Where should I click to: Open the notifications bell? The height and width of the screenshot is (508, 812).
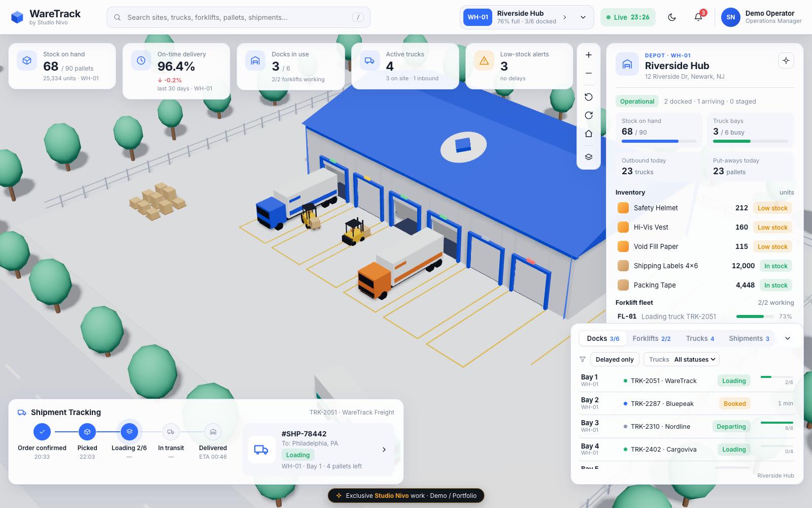click(x=698, y=17)
